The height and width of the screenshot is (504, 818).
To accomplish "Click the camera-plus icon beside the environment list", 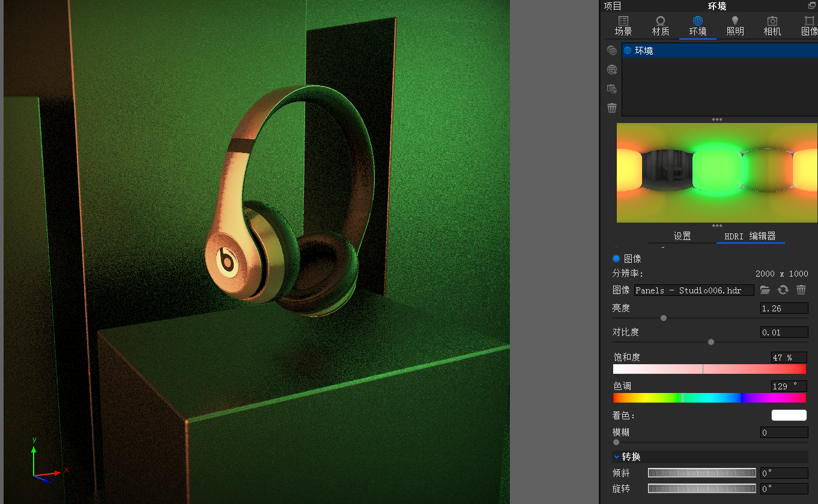I will pyautogui.click(x=612, y=89).
